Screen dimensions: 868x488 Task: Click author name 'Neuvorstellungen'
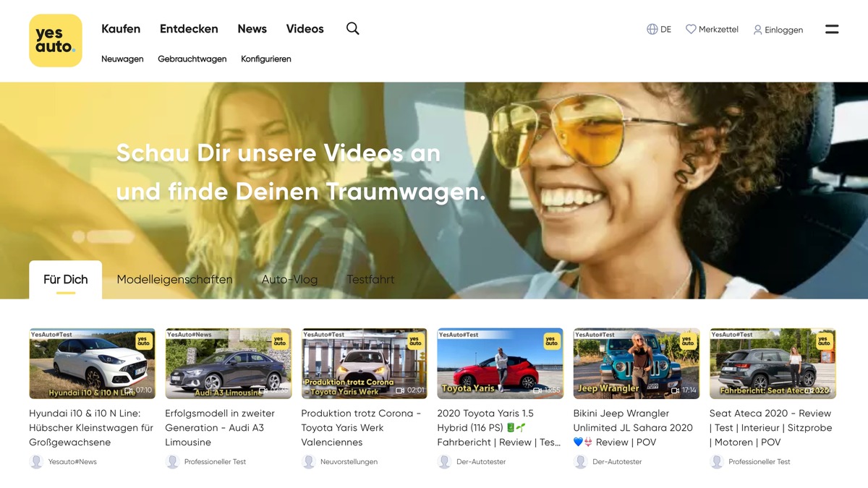click(x=349, y=462)
